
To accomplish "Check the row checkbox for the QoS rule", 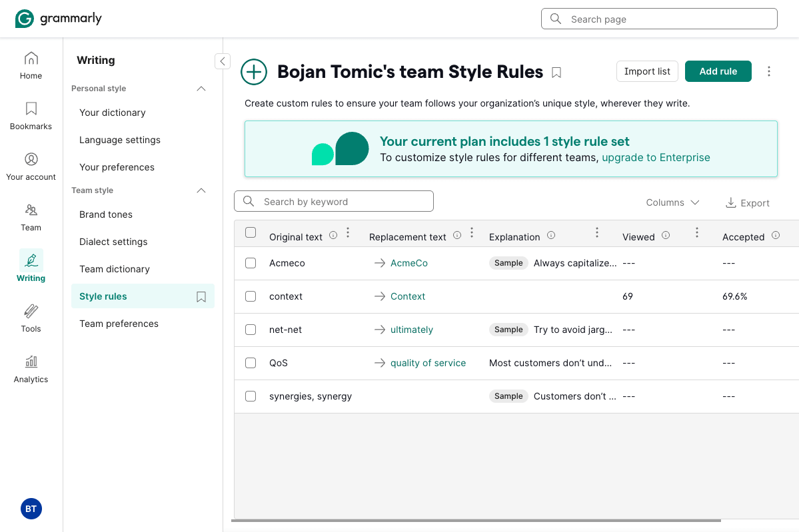I will 251,363.
